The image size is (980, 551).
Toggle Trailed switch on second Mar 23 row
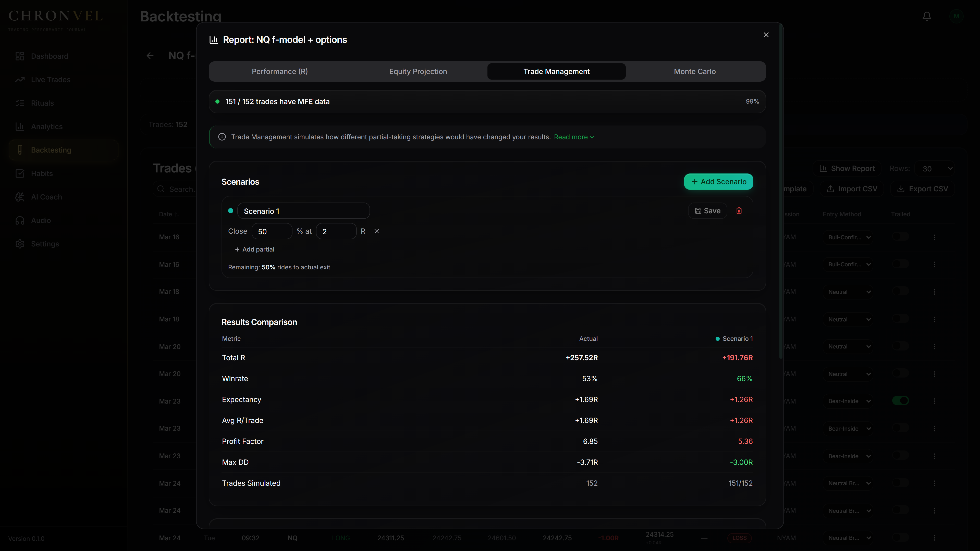(900, 428)
